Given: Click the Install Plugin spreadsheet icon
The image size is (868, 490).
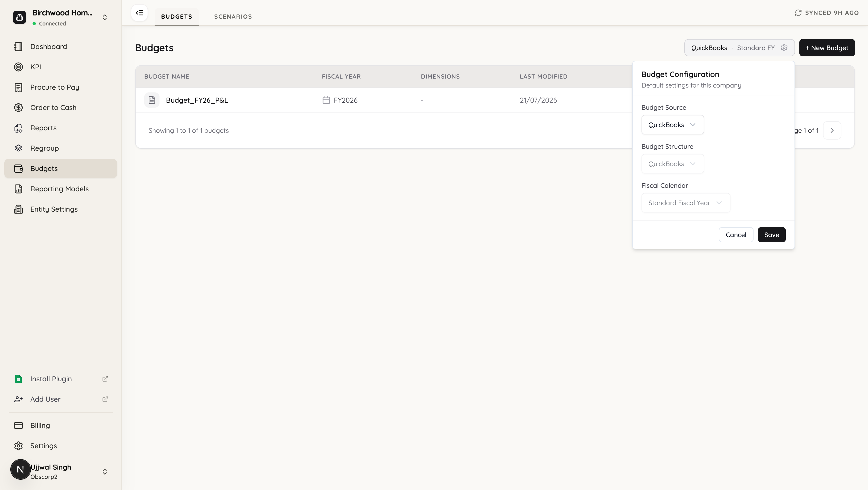Looking at the screenshot, I should click(x=18, y=379).
